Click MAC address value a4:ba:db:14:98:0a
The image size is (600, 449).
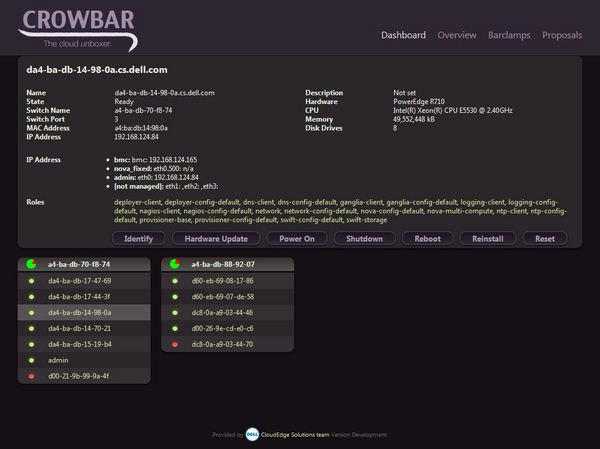point(141,128)
